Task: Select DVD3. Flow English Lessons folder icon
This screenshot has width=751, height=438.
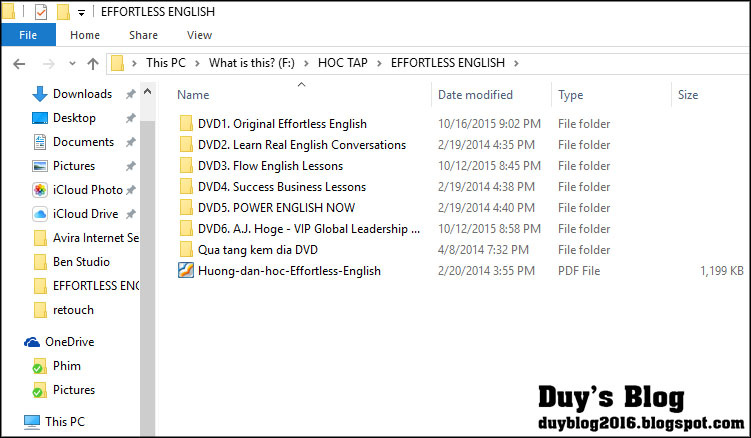Action: coord(186,166)
